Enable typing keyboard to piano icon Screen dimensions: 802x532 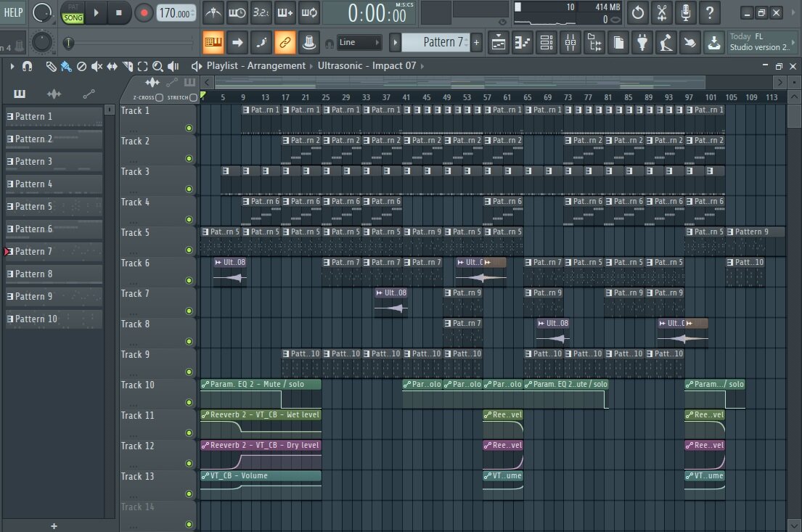click(x=213, y=42)
